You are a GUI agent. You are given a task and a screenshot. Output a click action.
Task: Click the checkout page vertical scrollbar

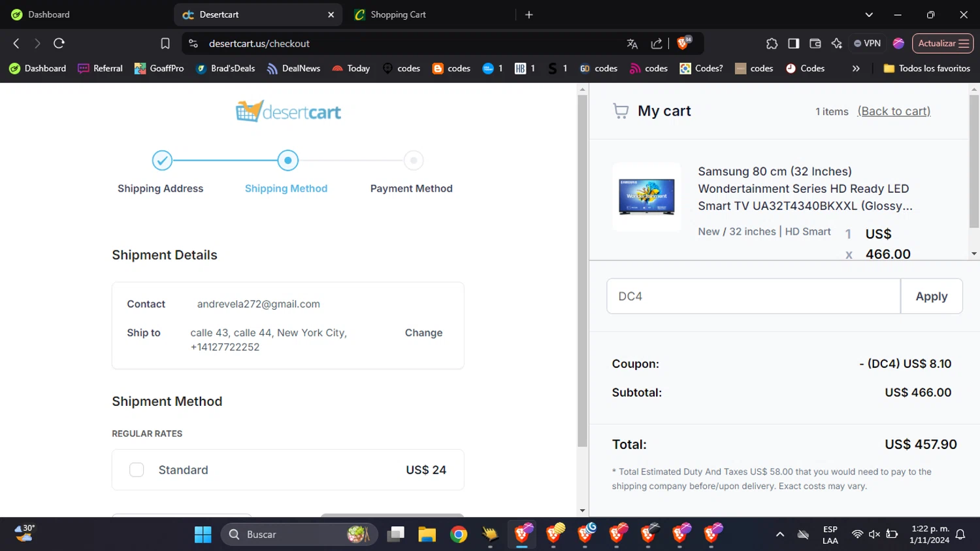(x=582, y=272)
